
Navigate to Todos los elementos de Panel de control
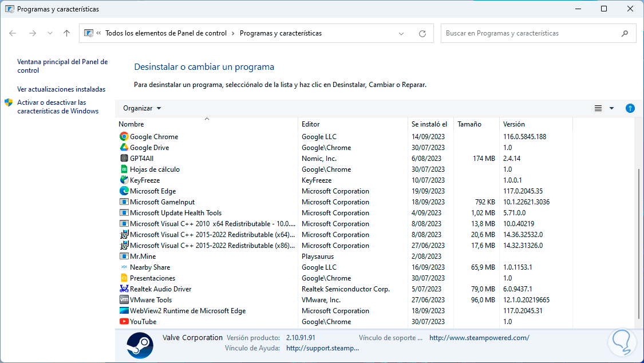pos(166,33)
